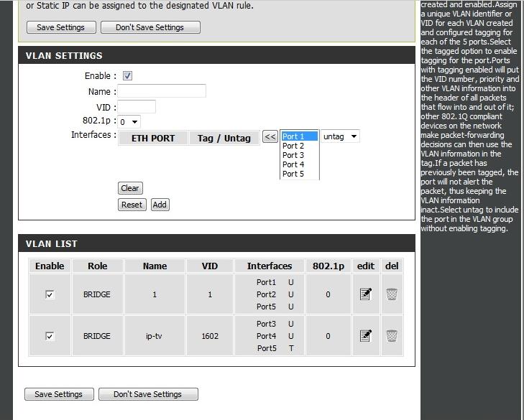Viewport: 524px width, 420px height.
Task: Focus the VLAN Name input field
Action: point(162,91)
